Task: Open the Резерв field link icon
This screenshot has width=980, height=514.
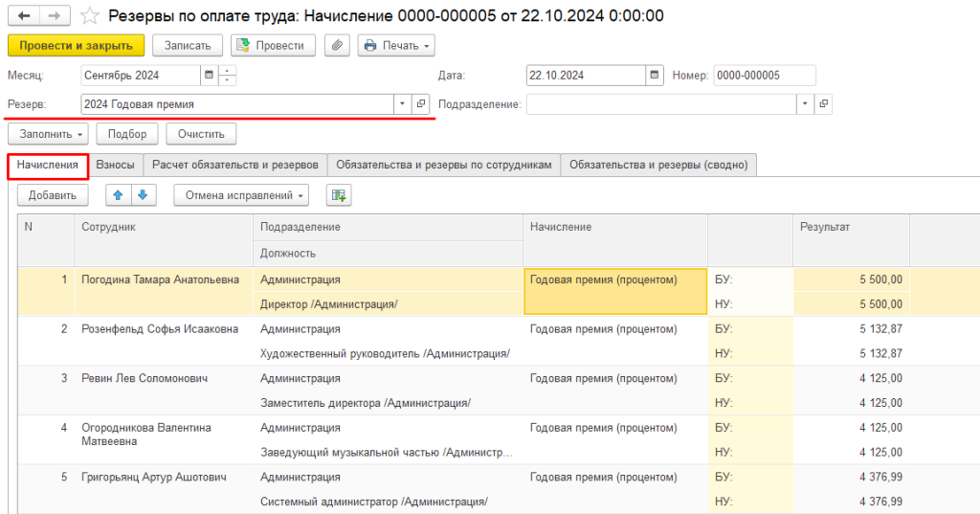Action: pyautogui.click(x=420, y=104)
